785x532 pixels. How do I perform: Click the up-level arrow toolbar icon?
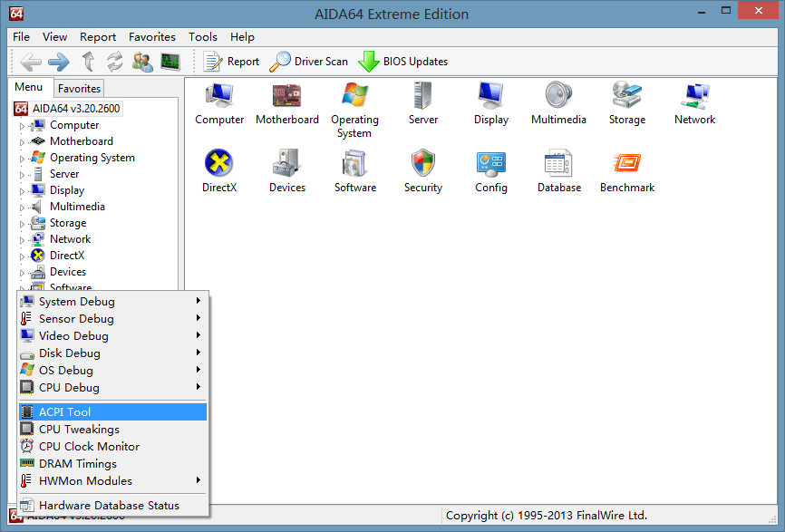pos(88,62)
